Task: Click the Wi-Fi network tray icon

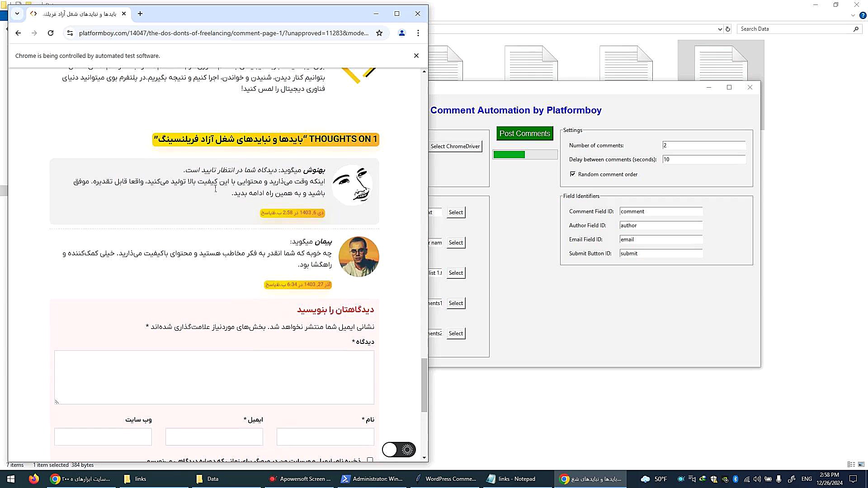Action: pyautogui.click(x=746, y=479)
